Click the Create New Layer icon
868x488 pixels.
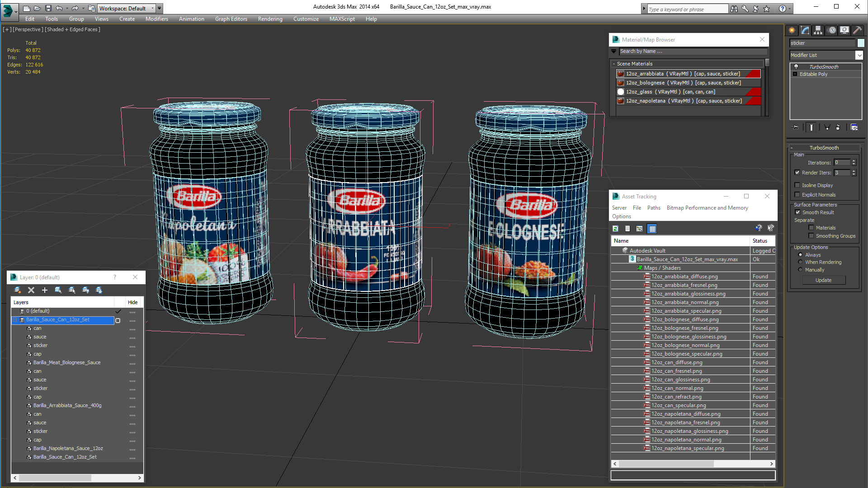[x=17, y=290]
